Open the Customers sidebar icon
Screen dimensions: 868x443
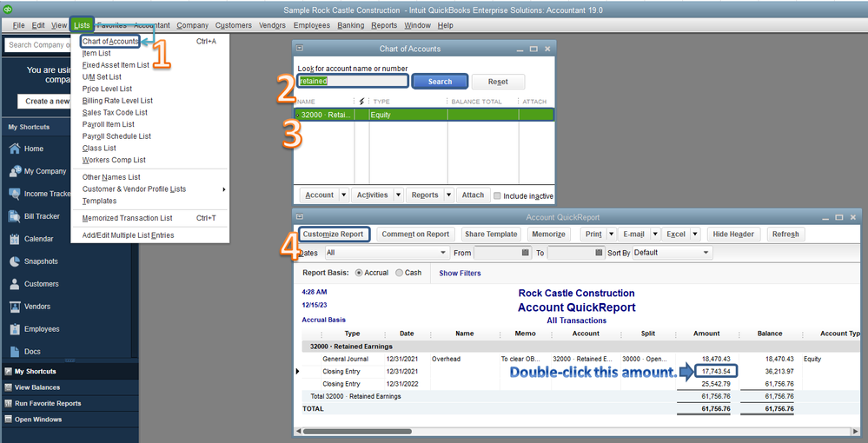pyautogui.click(x=15, y=284)
